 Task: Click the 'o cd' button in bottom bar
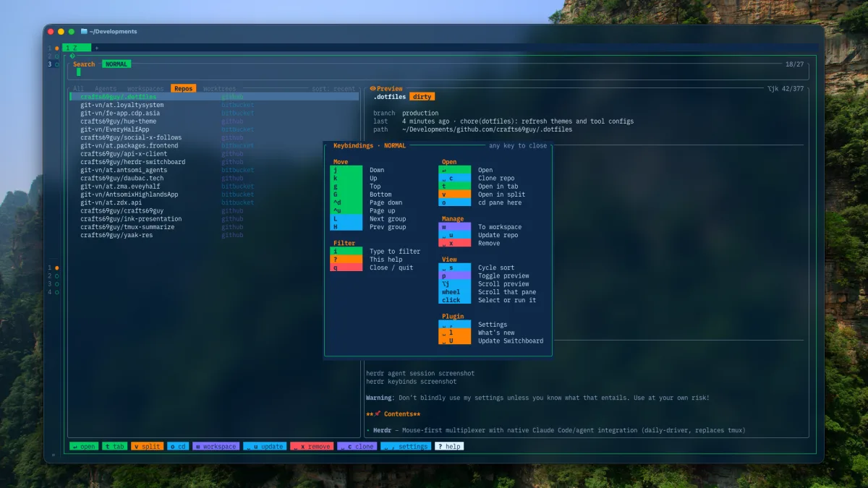point(178,447)
